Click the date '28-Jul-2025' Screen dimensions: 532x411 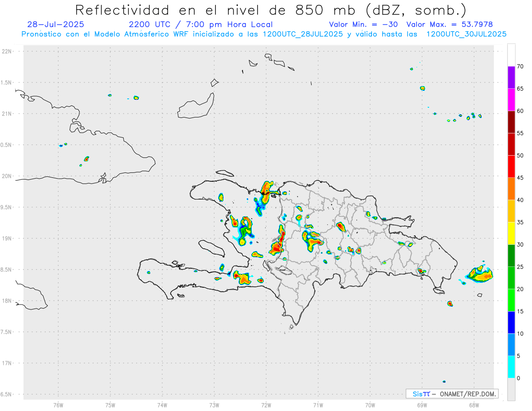pos(55,24)
